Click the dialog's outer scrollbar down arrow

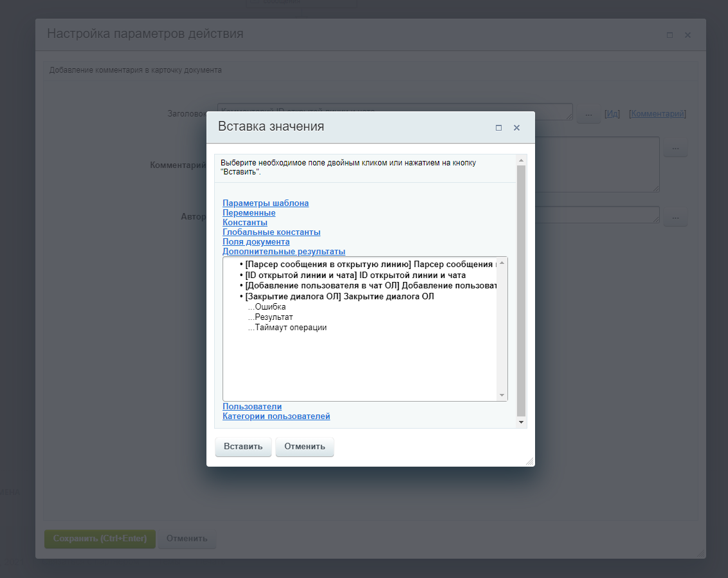pos(522,422)
